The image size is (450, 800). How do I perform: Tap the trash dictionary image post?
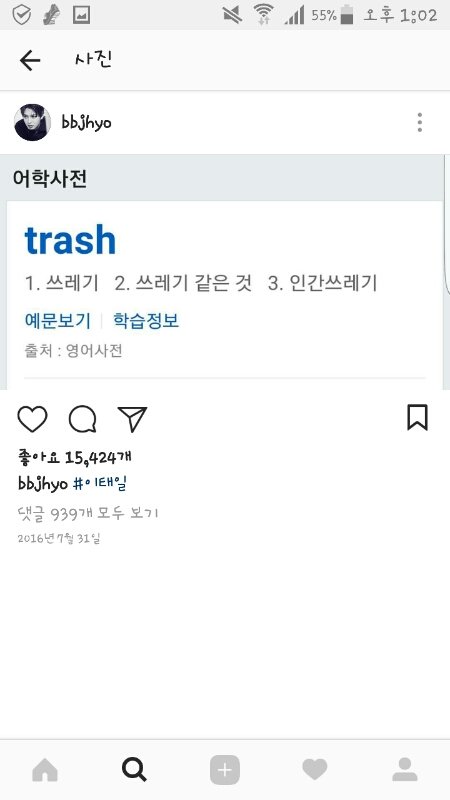[225, 272]
